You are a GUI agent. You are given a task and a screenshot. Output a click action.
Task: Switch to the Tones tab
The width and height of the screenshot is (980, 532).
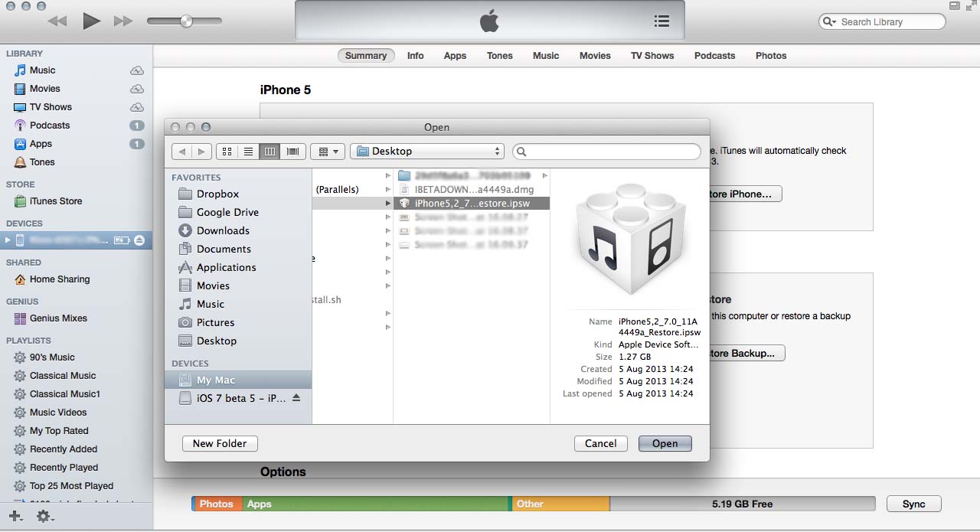pos(500,56)
